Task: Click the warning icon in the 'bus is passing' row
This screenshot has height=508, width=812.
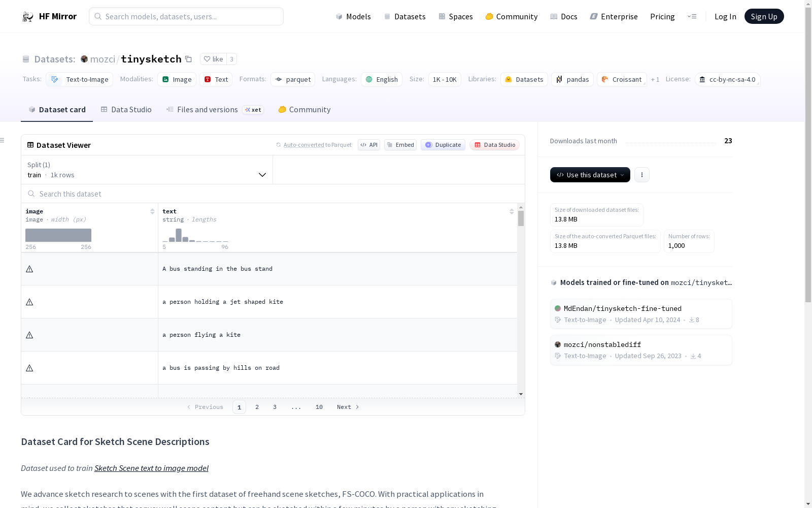Action: coord(29,368)
